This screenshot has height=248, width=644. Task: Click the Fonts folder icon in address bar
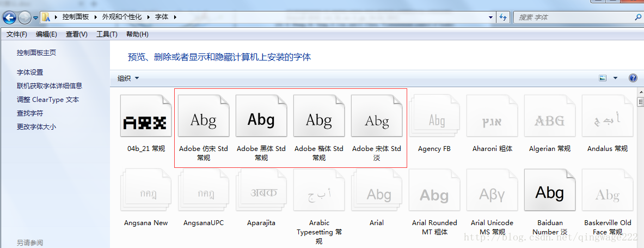pos(46,17)
